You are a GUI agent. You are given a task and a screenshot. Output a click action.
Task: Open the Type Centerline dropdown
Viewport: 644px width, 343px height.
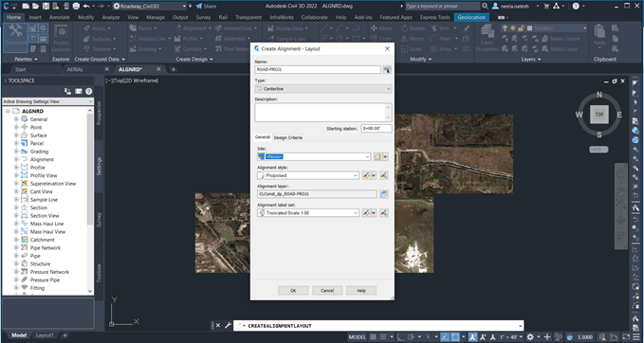click(x=323, y=89)
